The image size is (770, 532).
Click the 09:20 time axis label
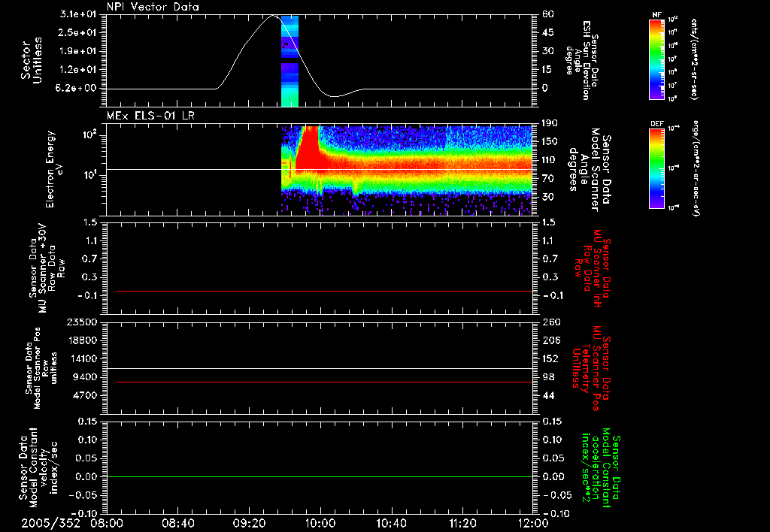[249, 523]
